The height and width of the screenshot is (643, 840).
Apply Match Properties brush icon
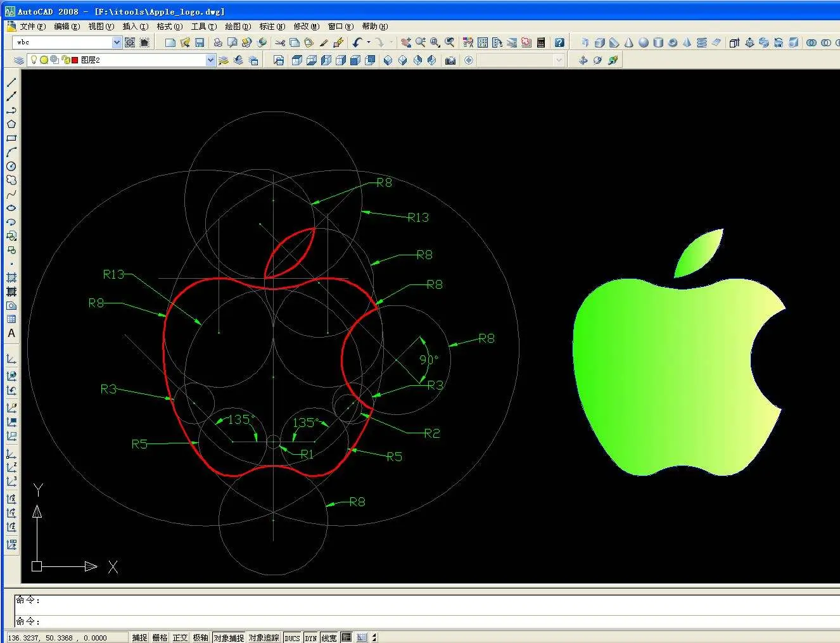click(324, 42)
